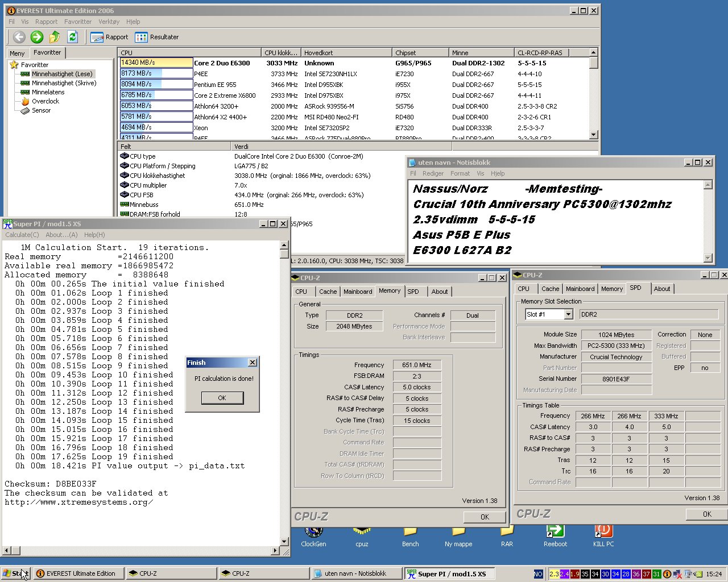Open the Slot #1 dropdown in CPU-Z SPD
Image resolution: width=728 pixels, height=582 pixels.
click(568, 314)
